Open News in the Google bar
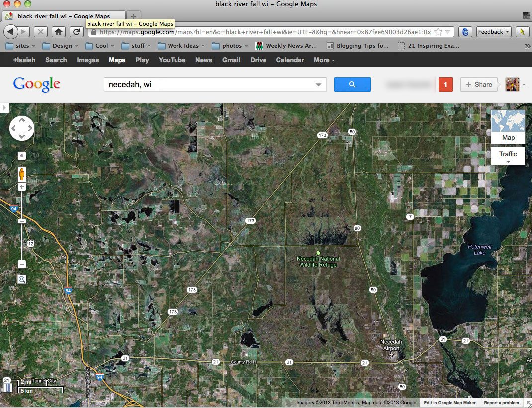The width and height of the screenshot is (532, 408). 203,60
